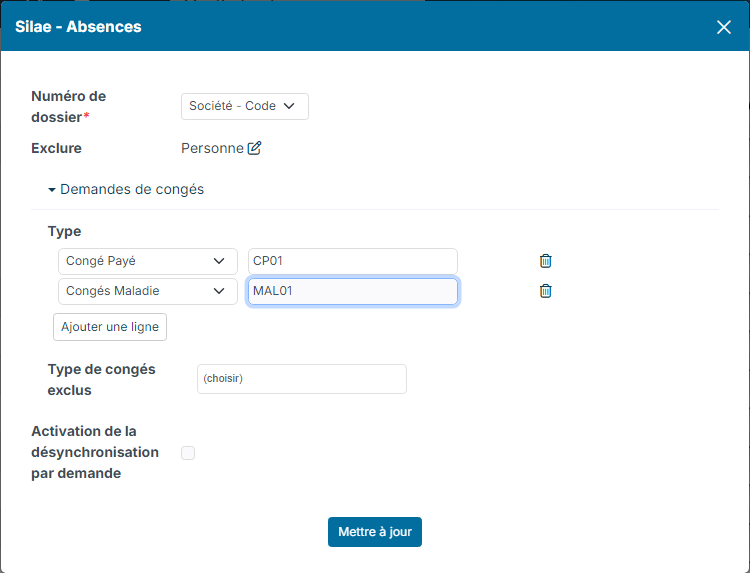Image resolution: width=750 pixels, height=573 pixels.
Task: Click the CP01 code field
Action: click(x=353, y=261)
